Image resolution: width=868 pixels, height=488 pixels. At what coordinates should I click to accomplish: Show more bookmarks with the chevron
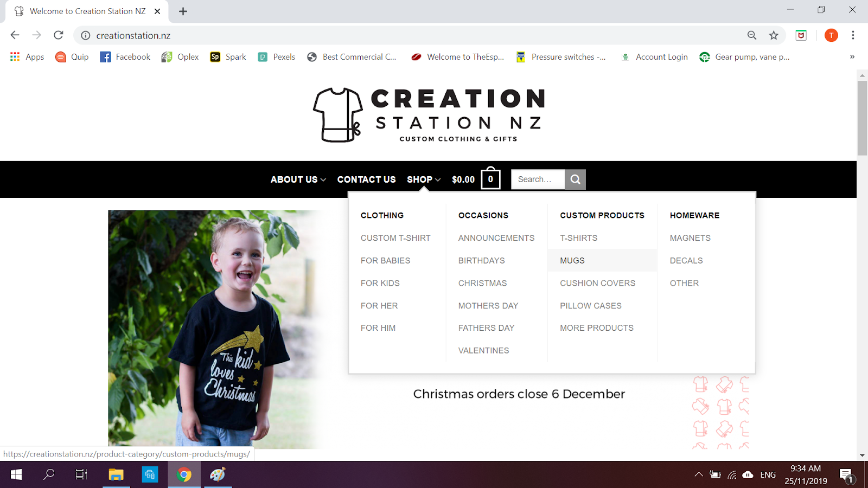tap(852, 57)
